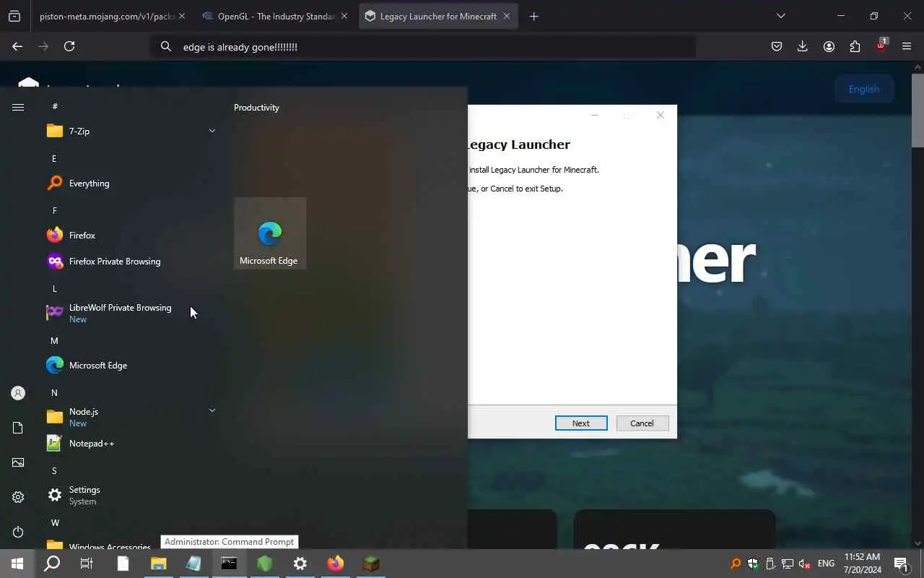924x578 pixels.
Task: Click the muted volume tray icon
Action: (803, 564)
